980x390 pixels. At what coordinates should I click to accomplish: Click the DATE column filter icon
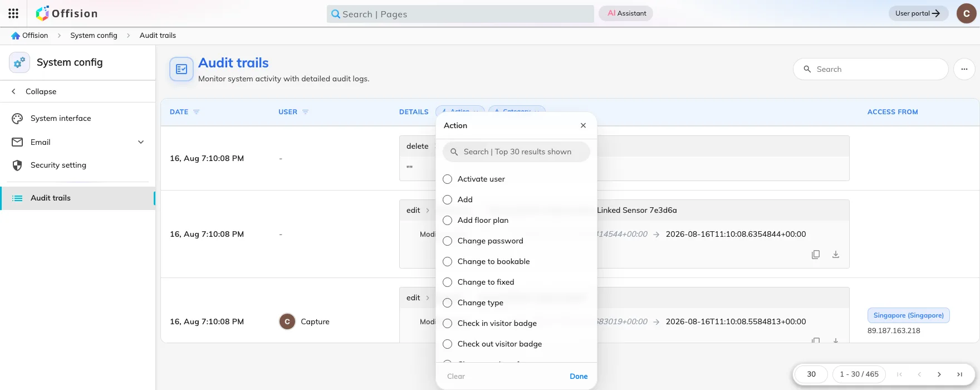196,112
